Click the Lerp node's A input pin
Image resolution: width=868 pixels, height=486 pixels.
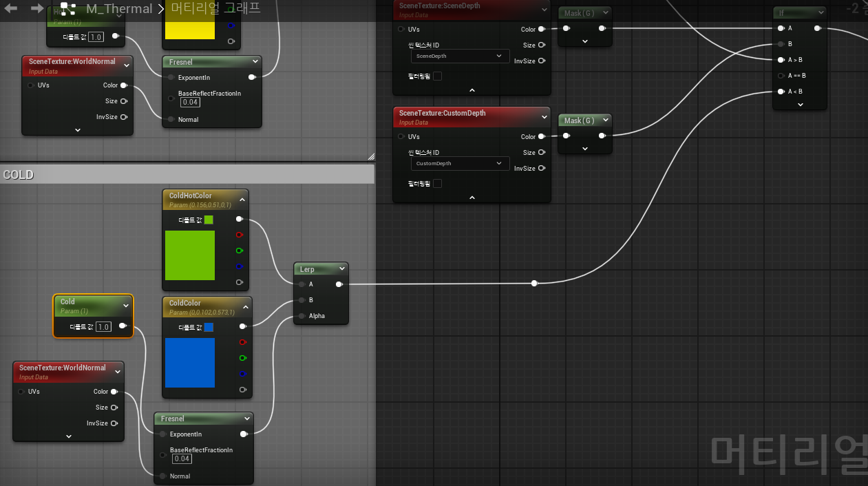(301, 284)
